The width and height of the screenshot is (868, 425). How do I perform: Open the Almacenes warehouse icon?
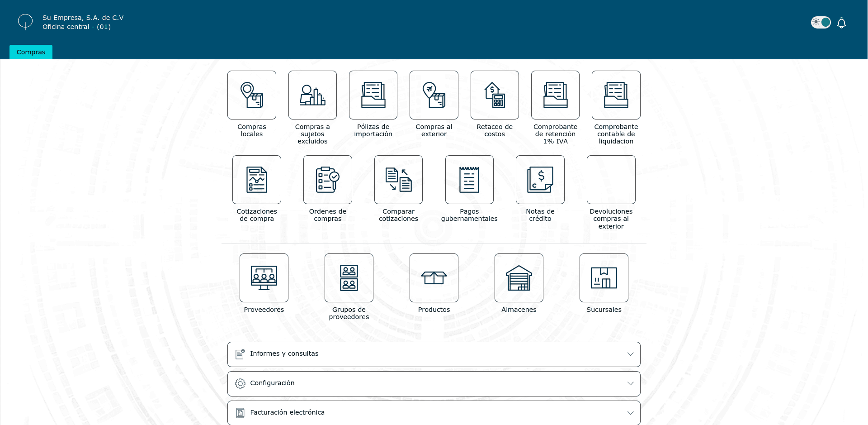pos(519,278)
